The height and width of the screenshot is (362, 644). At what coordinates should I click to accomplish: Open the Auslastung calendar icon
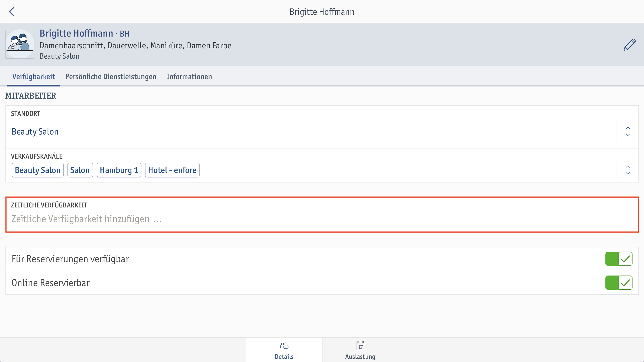(x=360, y=346)
